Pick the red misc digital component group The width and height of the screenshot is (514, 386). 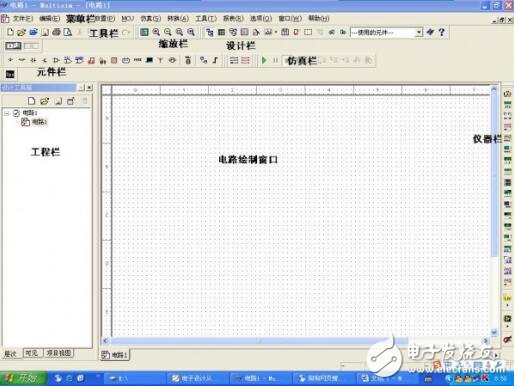(x=91, y=60)
